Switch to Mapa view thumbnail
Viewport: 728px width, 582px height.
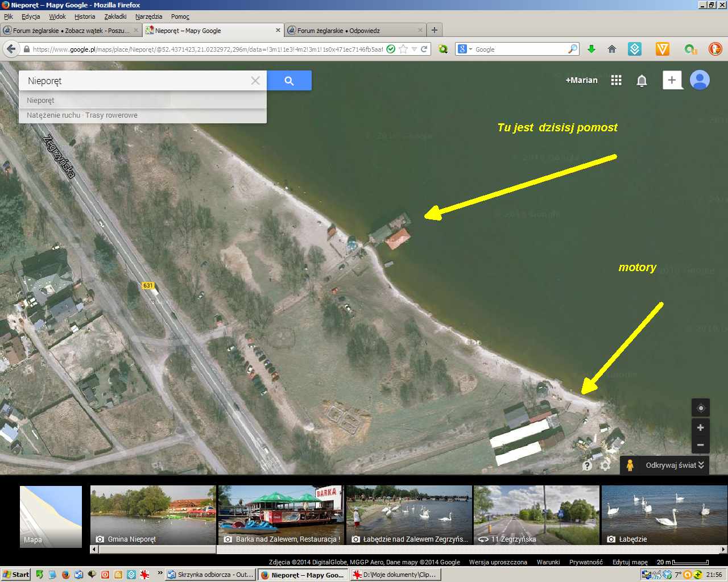click(x=51, y=516)
